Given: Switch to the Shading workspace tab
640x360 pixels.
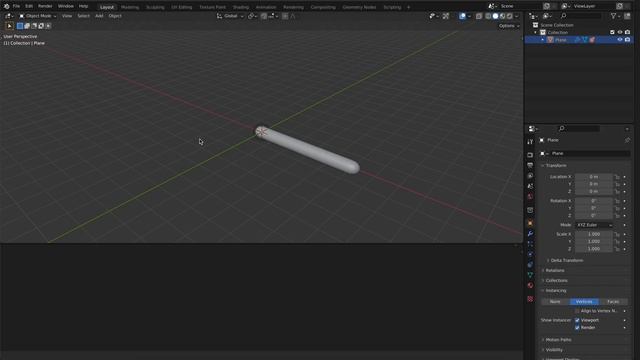Looking at the screenshot, I should 241,7.
